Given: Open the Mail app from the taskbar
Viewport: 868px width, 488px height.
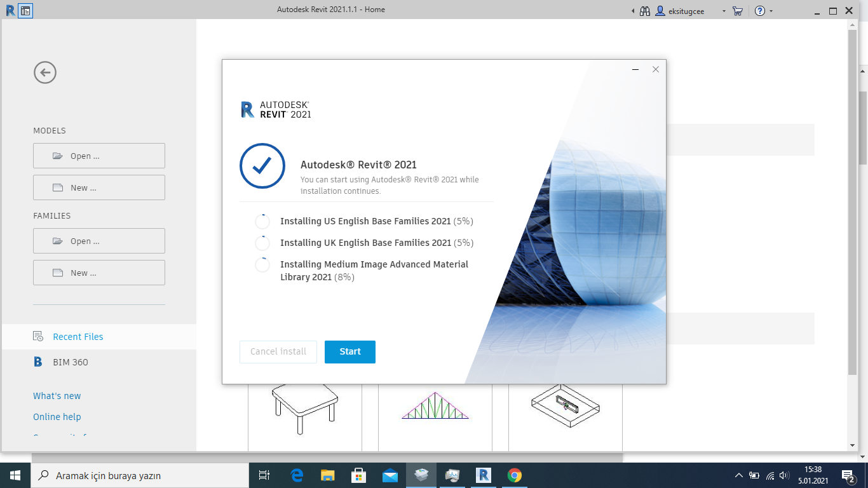Looking at the screenshot, I should (390, 475).
